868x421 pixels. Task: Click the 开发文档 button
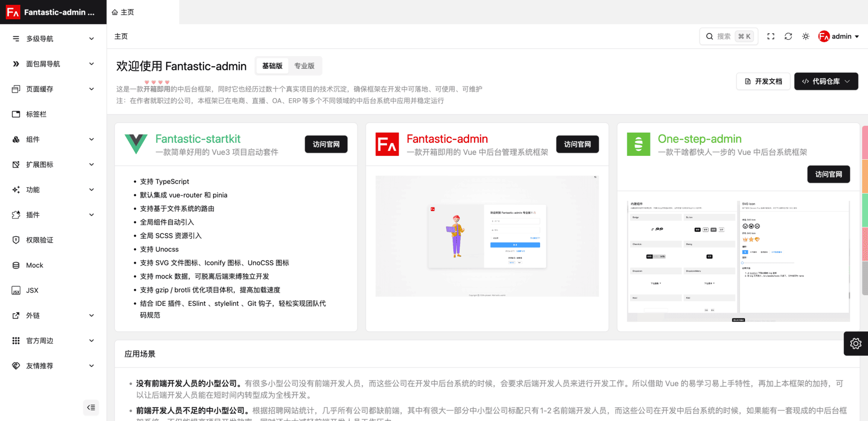tap(763, 81)
